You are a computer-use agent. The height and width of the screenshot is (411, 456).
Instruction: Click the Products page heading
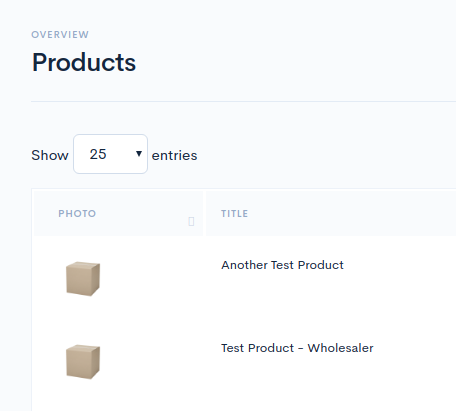click(84, 62)
